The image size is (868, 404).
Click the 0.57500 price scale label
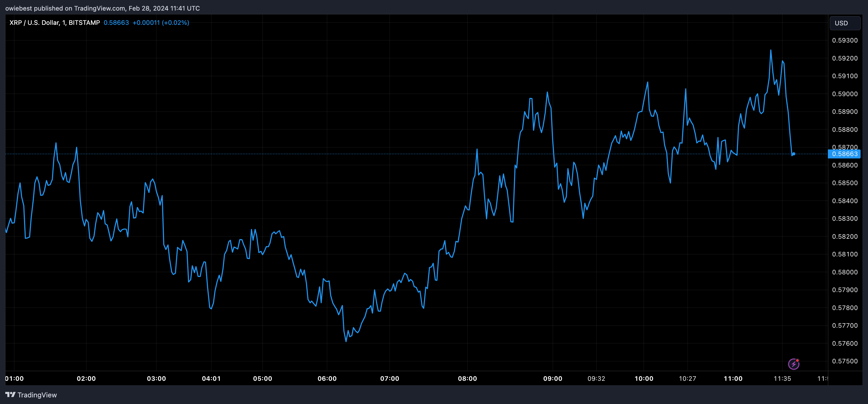point(844,361)
